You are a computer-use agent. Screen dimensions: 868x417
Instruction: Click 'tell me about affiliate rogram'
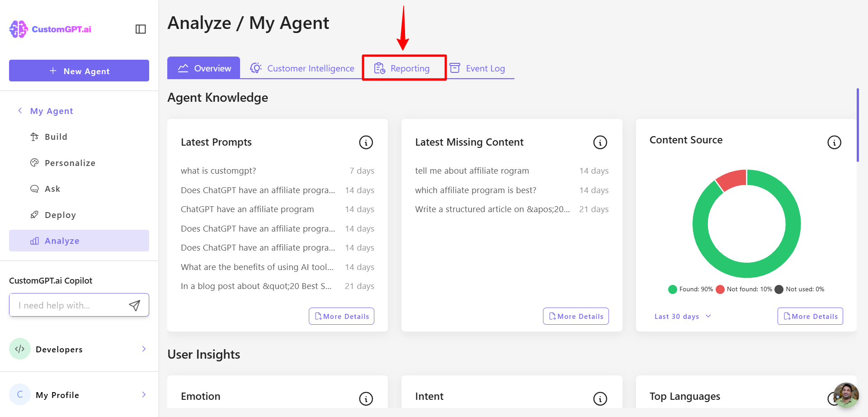472,171
